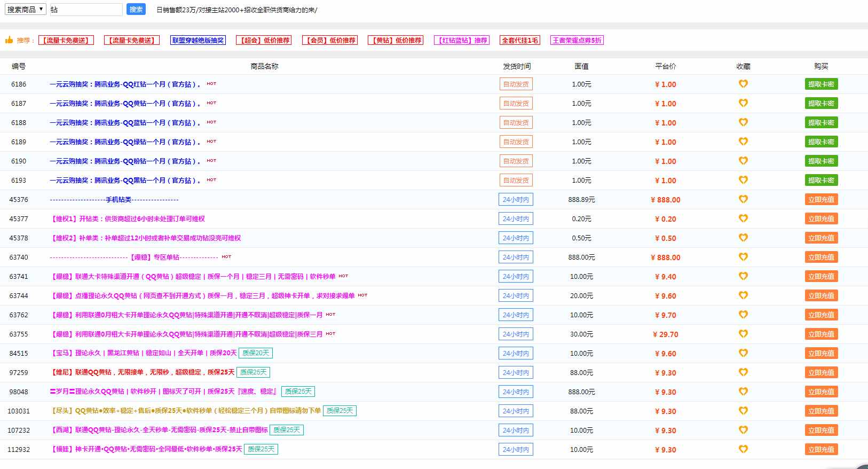Image resolution: width=868 pixels, height=469 pixels.
Task: Click the heart icon on row 84515
Action: pyautogui.click(x=743, y=353)
